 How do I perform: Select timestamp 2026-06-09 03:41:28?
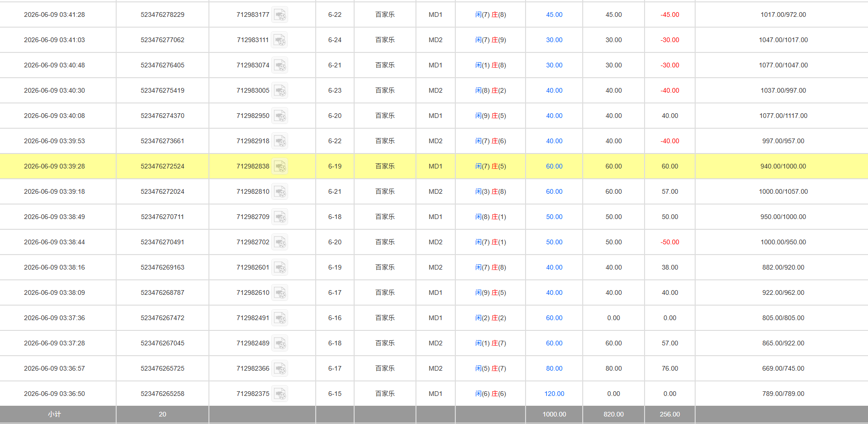tap(54, 15)
